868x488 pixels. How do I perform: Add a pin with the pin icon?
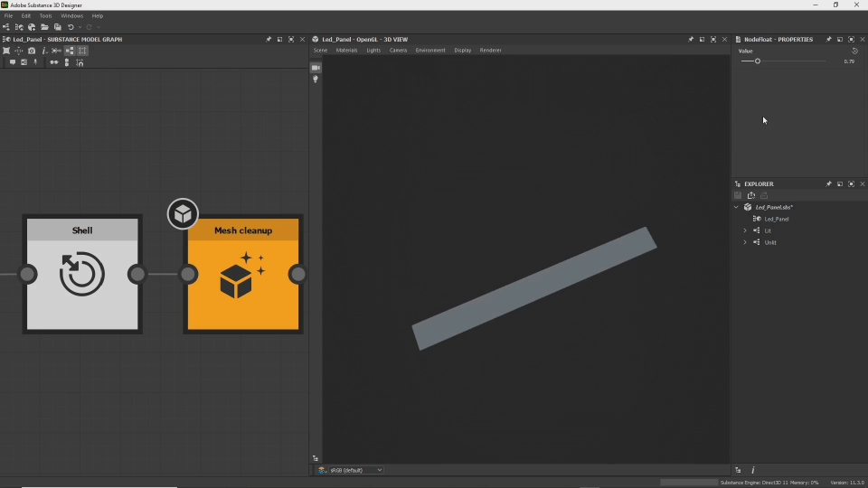(x=35, y=62)
